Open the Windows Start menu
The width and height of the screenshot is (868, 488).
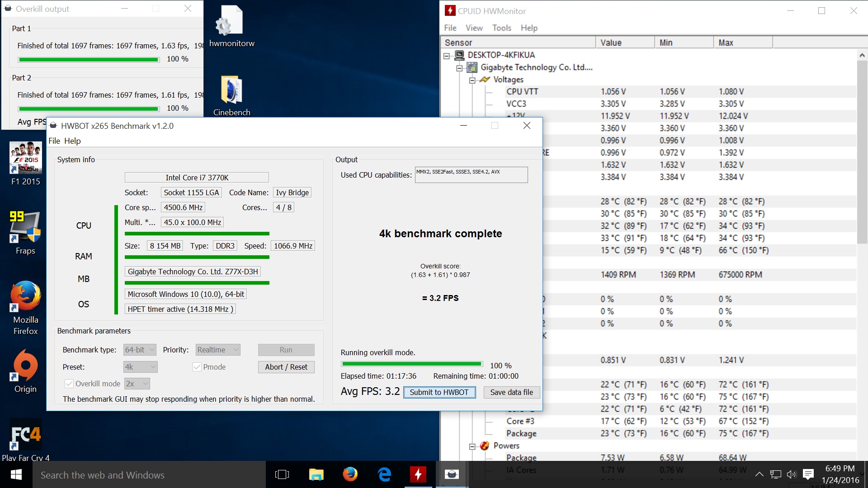[x=16, y=475]
